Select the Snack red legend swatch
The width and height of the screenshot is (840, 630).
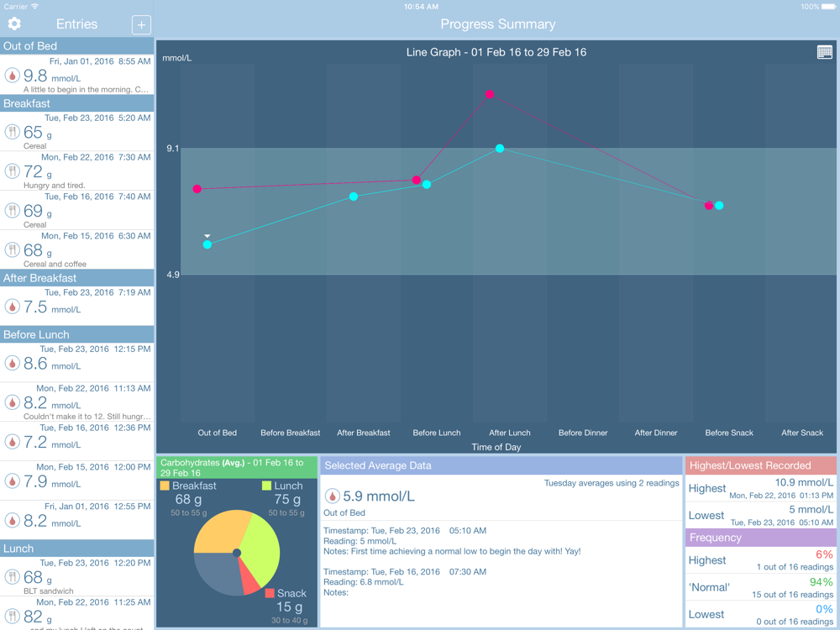(x=270, y=593)
